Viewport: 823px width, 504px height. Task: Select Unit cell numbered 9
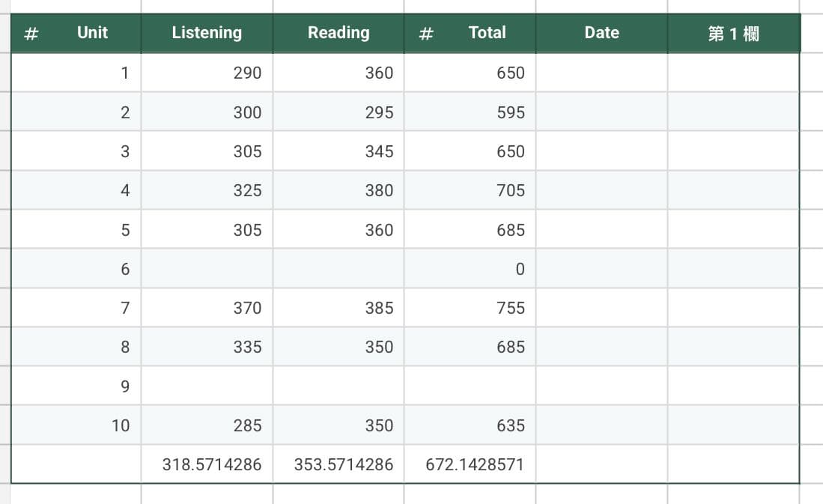pos(76,386)
